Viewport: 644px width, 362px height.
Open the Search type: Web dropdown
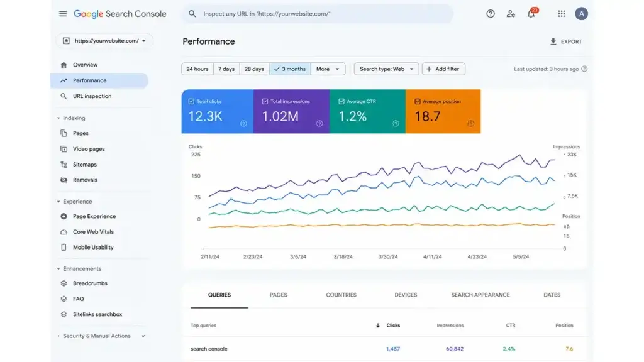pos(387,69)
